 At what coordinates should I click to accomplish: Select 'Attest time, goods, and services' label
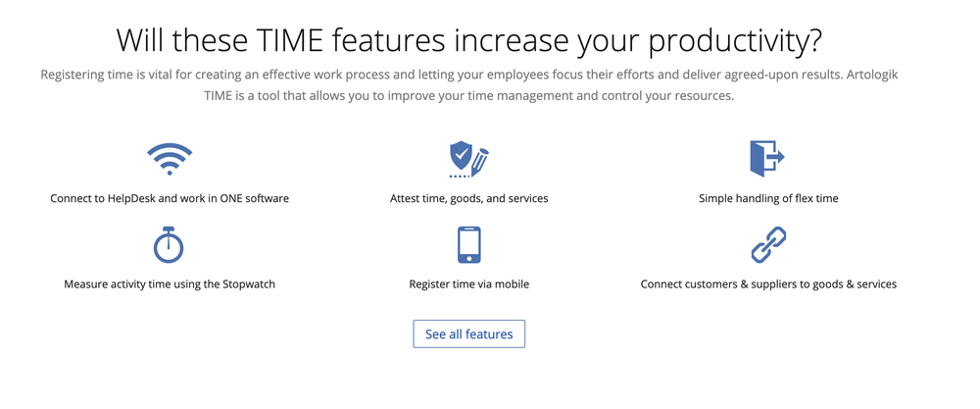click(x=468, y=198)
